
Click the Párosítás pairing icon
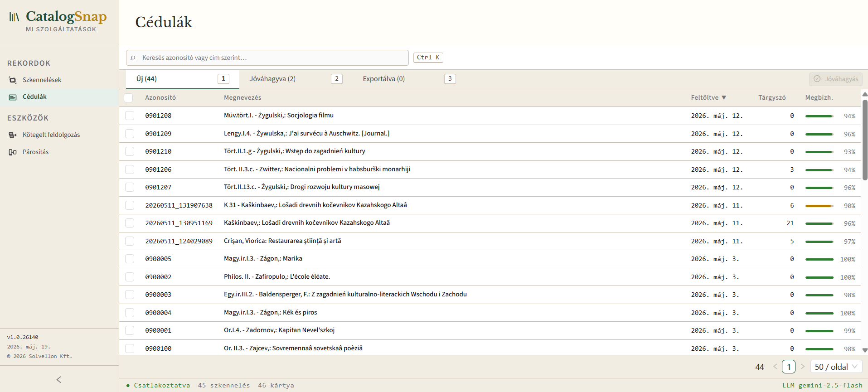13,152
